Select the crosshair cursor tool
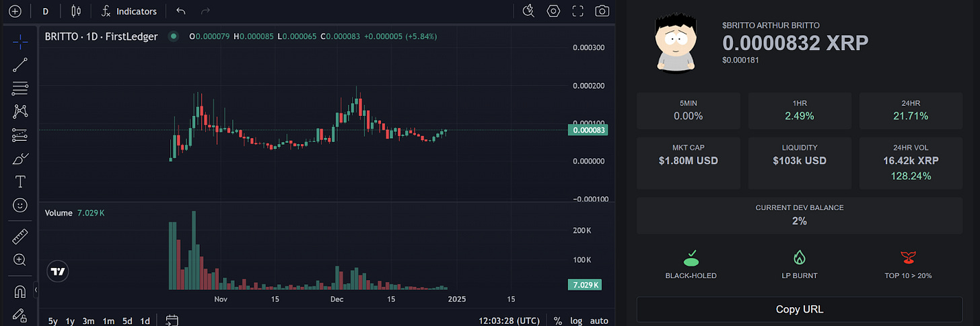Screen dimensions: 980x326 20,41
